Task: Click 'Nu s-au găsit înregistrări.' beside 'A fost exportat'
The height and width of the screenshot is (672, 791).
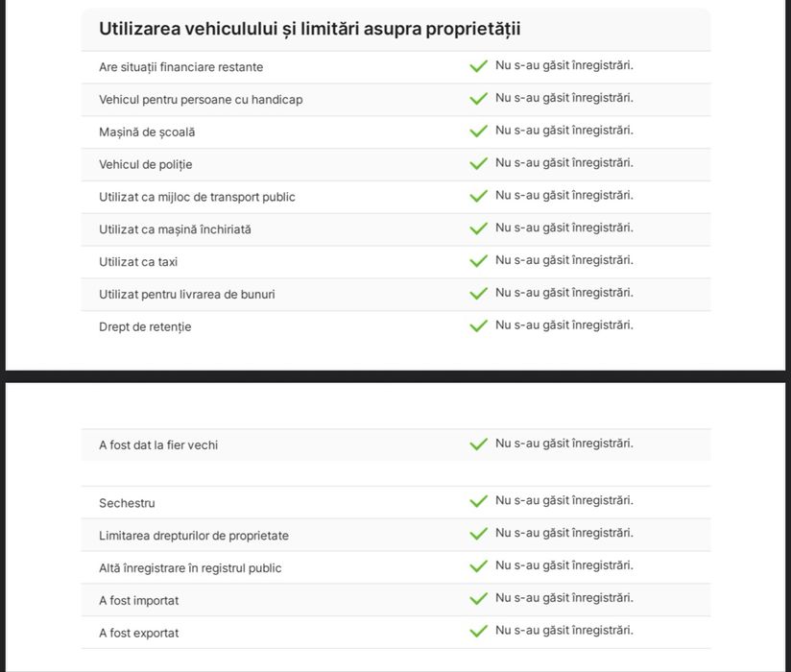Action: (x=563, y=631)
